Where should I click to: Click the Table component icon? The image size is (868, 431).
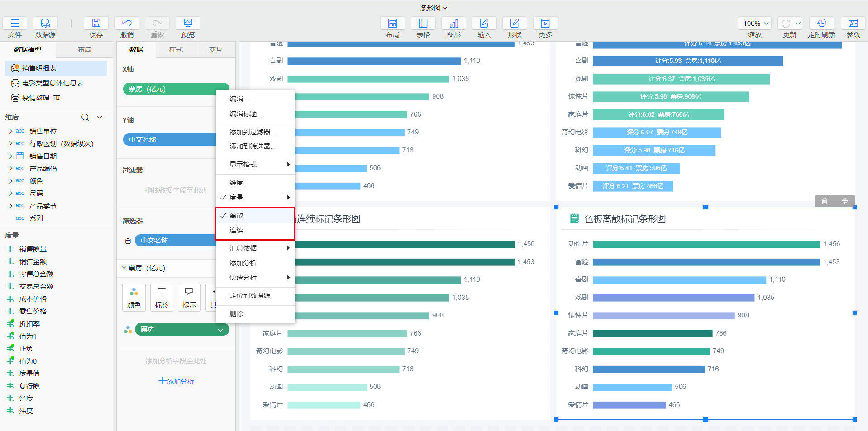coord(423,24)
